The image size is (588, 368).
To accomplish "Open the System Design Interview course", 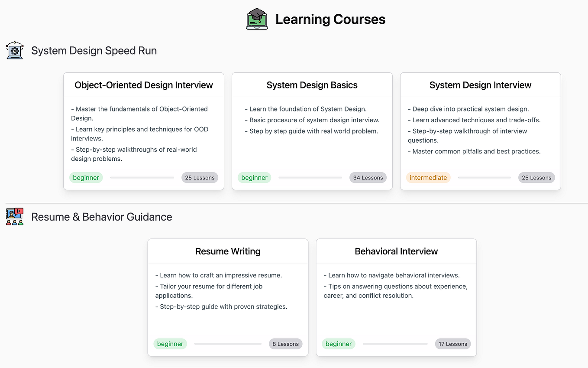I will coord(480,85).
